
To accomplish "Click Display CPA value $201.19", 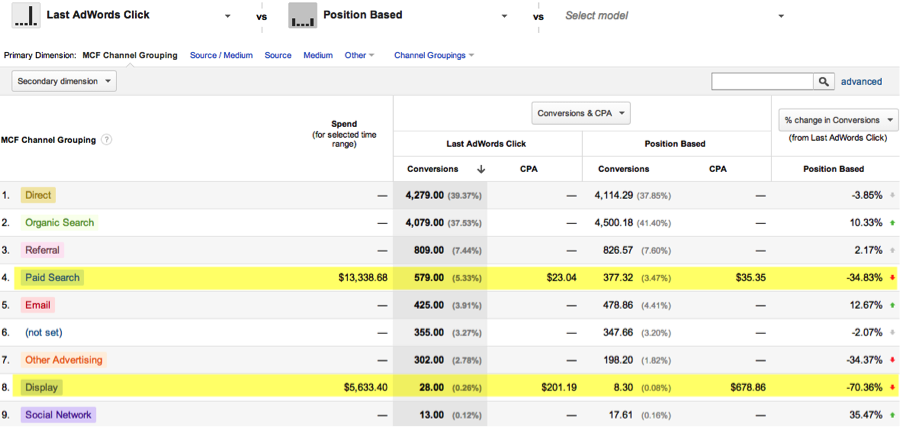I will coord(558,387).
